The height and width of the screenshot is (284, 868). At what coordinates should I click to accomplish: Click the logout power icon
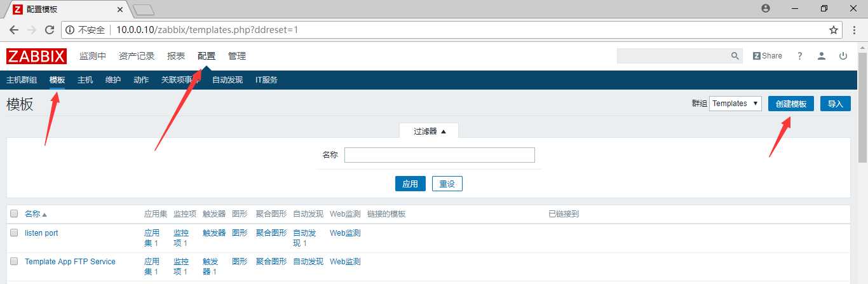[843, 56]
